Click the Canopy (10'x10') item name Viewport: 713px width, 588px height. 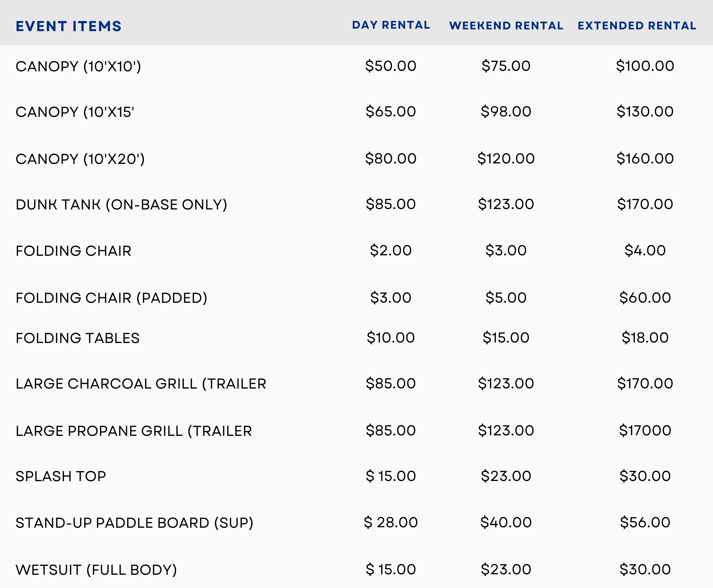click(x=78, y=66)
